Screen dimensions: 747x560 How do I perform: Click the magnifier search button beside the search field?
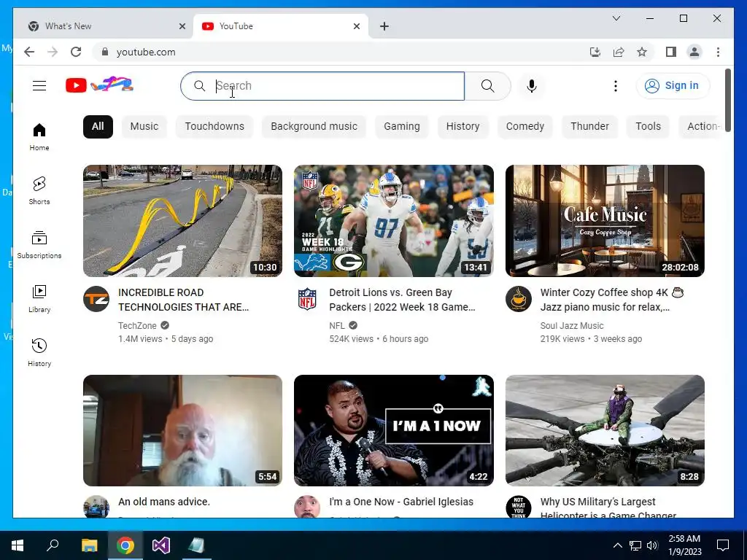point(487,86)
